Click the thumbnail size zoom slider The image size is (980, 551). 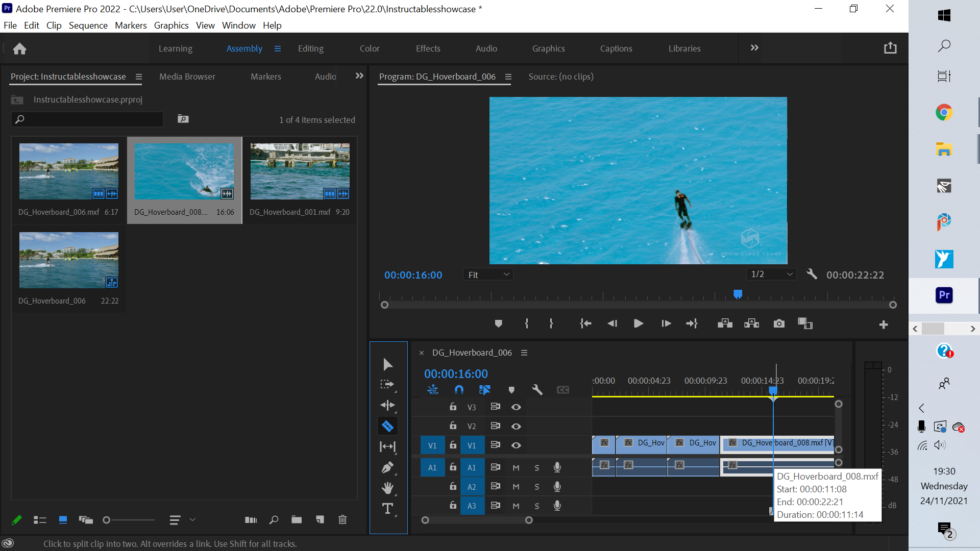point(106,520)
